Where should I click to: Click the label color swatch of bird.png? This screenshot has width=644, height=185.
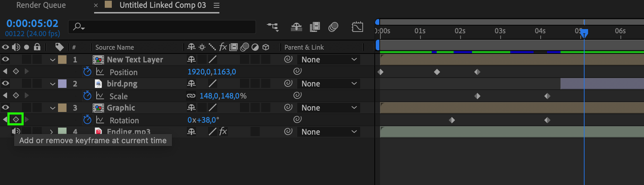point(62,84)
